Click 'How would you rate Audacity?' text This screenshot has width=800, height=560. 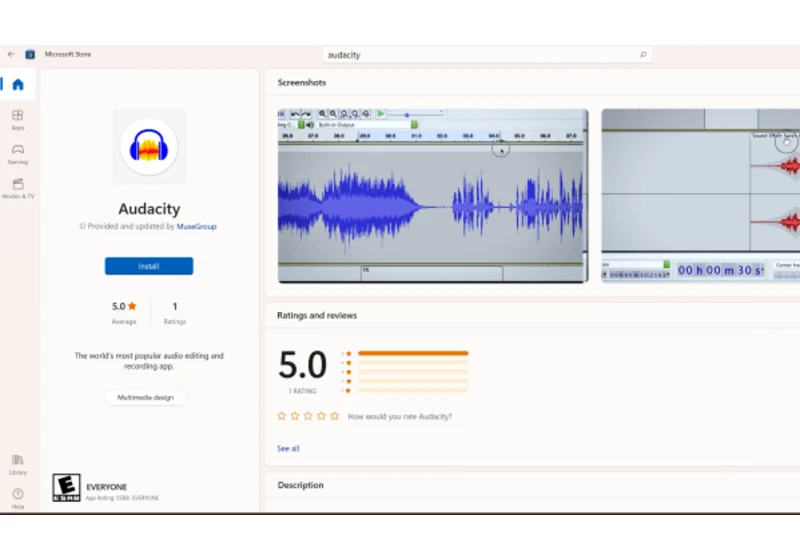[x=399, y=417]
